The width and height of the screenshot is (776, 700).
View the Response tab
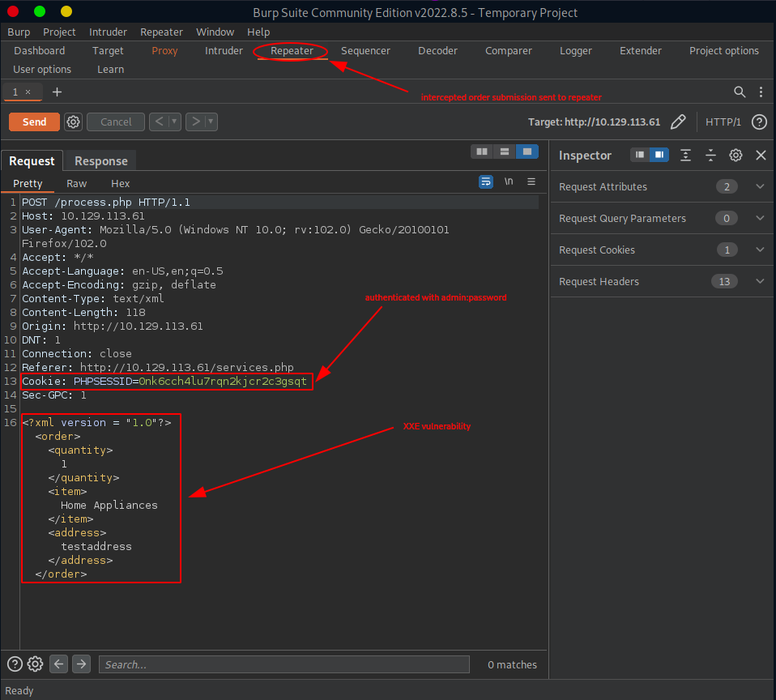point(100,161)
